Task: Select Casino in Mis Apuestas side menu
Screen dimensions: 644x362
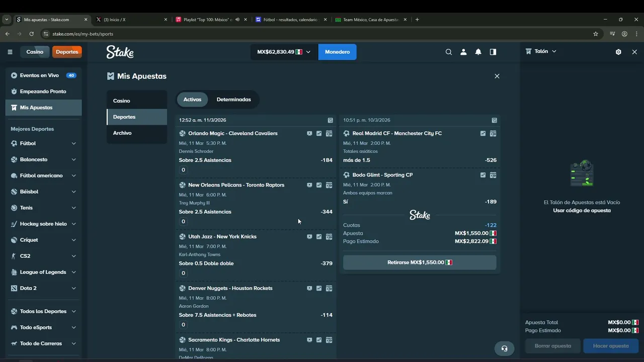Action: [137, 101]
